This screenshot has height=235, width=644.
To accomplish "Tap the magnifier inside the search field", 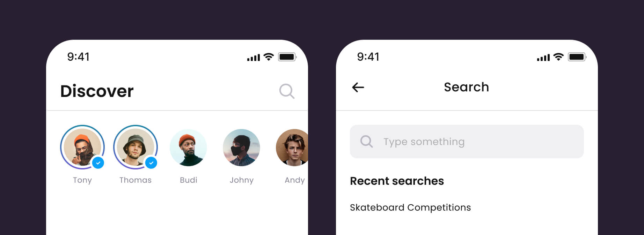I will (366, 142).
